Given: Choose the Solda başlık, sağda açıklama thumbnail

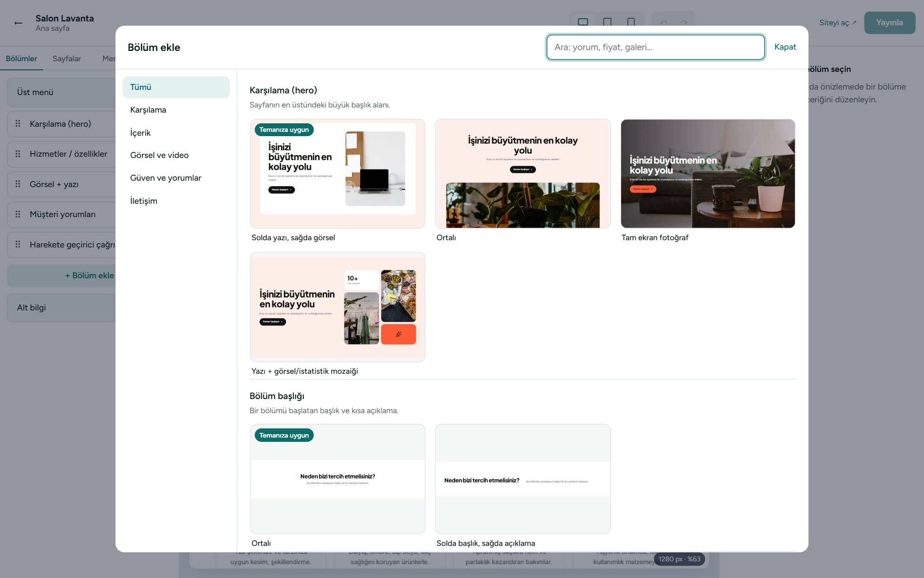Looking at the screenshot, I should point(523,479).
